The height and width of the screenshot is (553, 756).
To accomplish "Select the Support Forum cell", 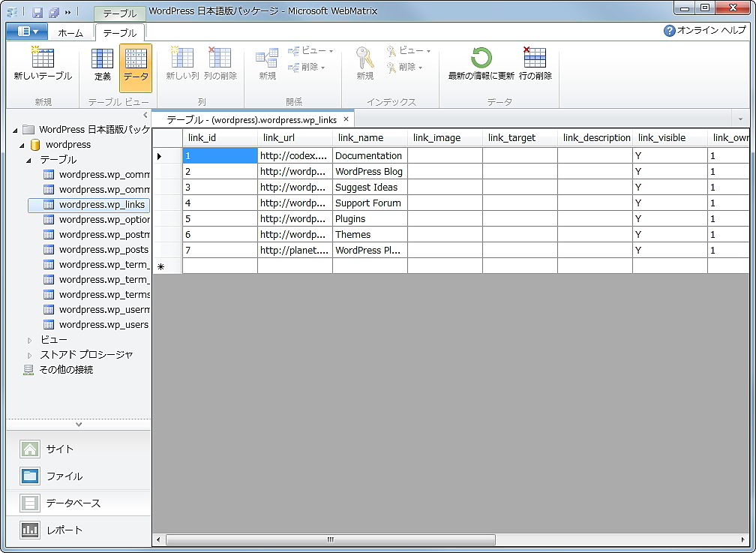I will pos(370,203).
